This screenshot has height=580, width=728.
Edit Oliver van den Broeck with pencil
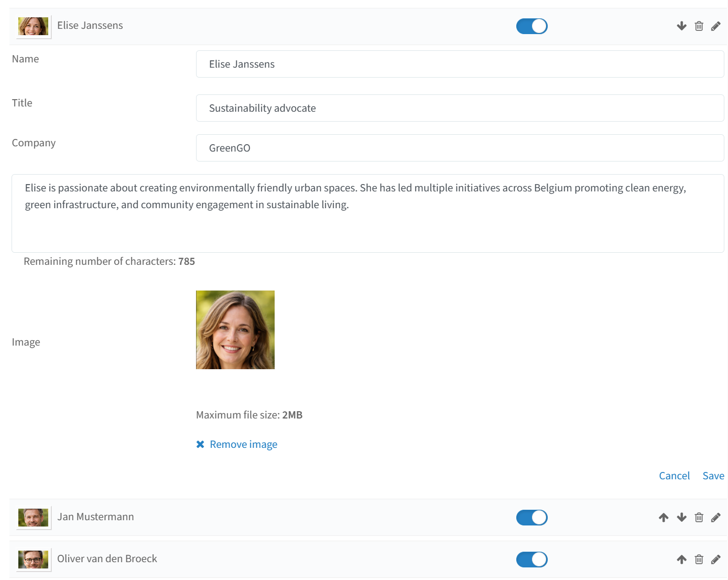[x=715, y=560]
